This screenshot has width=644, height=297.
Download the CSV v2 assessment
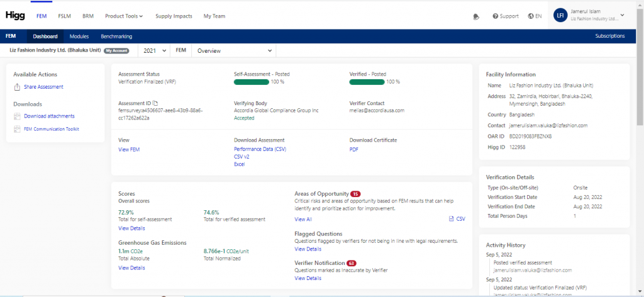241,157
